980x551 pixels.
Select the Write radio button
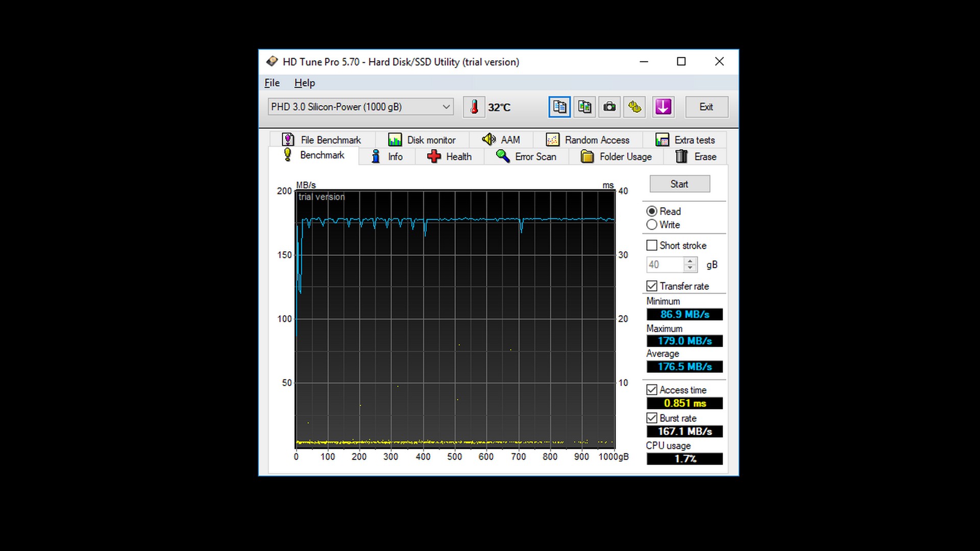point(652,225)
